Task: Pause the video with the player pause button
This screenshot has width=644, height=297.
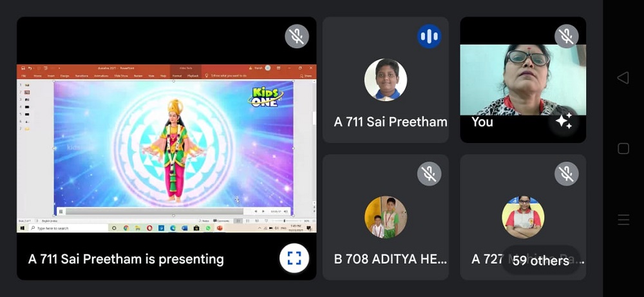Action: [61, 211]
